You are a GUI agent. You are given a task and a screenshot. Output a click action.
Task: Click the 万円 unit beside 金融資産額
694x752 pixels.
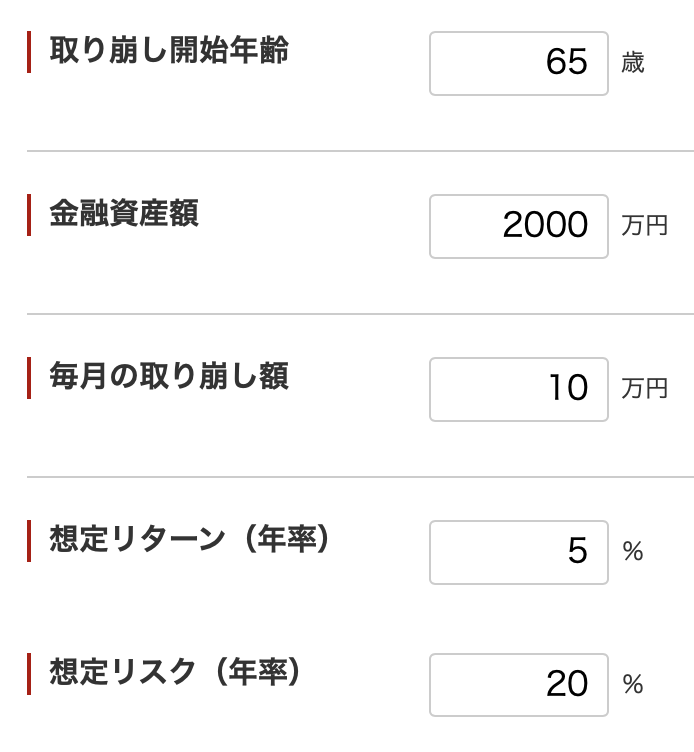coord(644,226)
